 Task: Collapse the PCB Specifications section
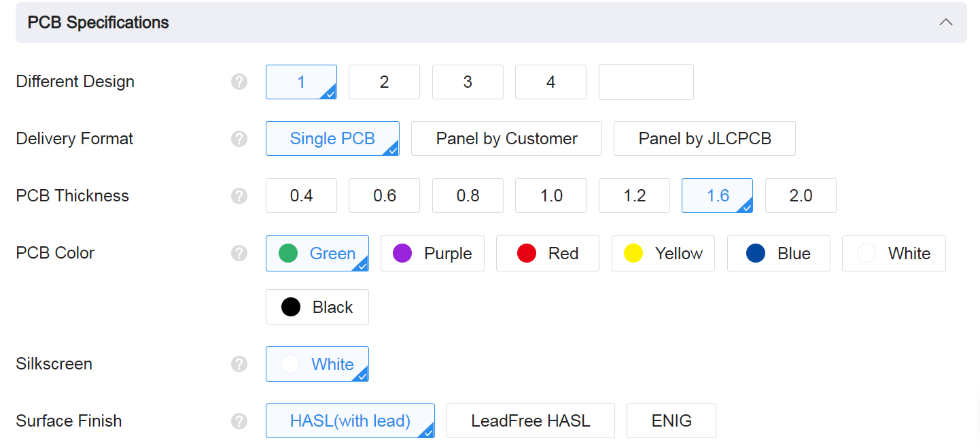coord(946,22)
